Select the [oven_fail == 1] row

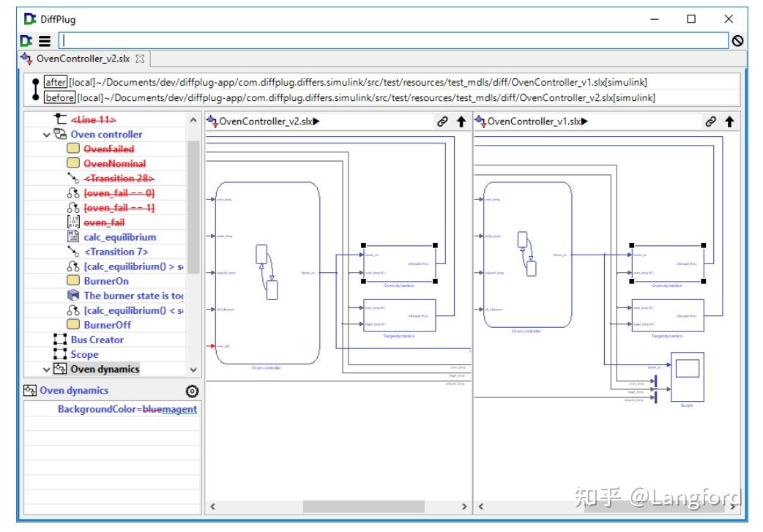click(119, 208)
